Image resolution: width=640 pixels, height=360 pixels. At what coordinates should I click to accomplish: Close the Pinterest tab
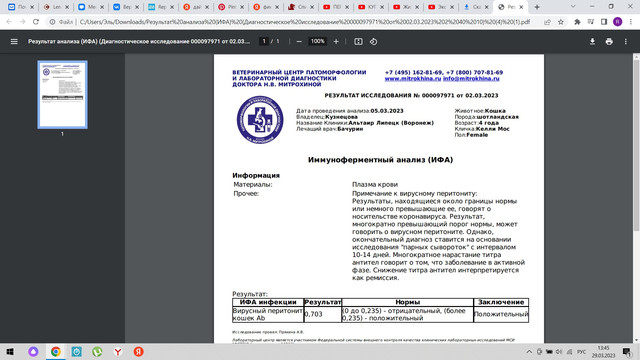coord(242,7)
